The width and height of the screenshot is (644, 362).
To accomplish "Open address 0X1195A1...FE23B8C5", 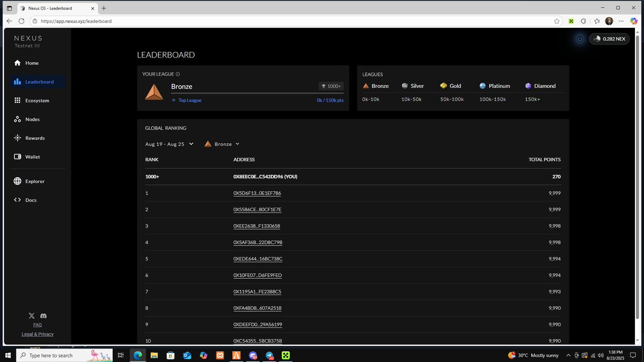I will [257, 292].
